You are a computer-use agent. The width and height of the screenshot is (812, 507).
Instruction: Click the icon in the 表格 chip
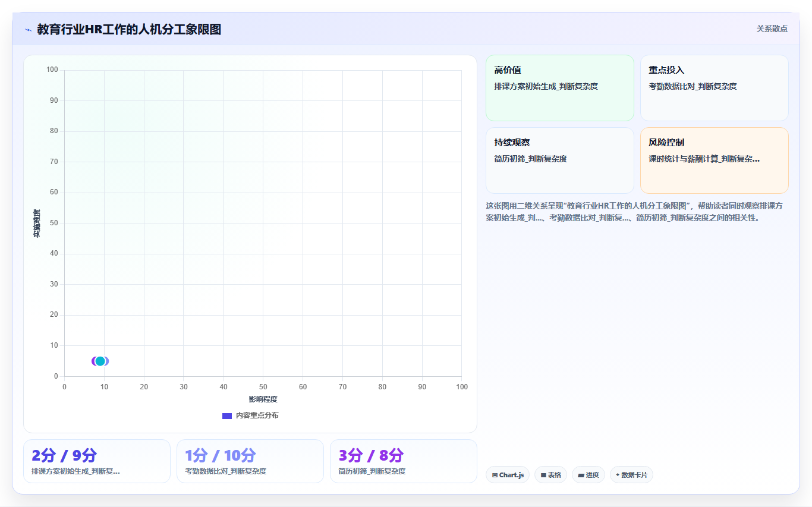tap(543, 475)
